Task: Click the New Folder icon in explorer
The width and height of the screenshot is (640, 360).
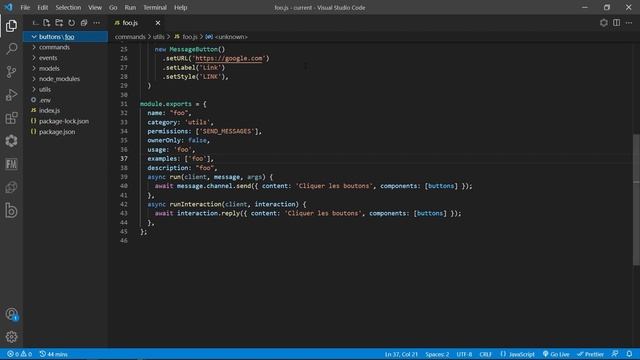Action: (x=59, y=23)
